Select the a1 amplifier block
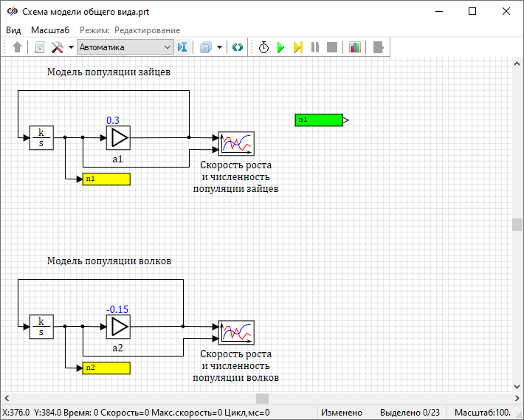The width and height of the screenshot is (524, 420). [x=118, y=137]
